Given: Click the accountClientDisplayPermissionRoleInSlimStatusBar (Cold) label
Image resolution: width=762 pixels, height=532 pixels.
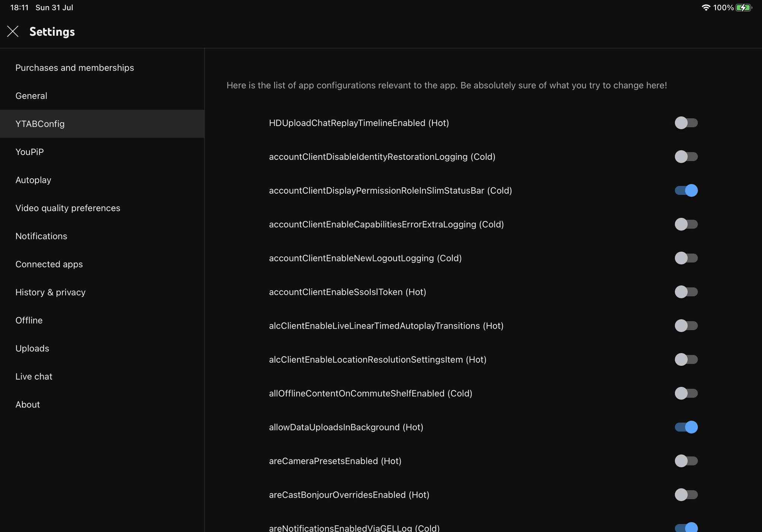Looking at the screenshot, I should 390,191.
